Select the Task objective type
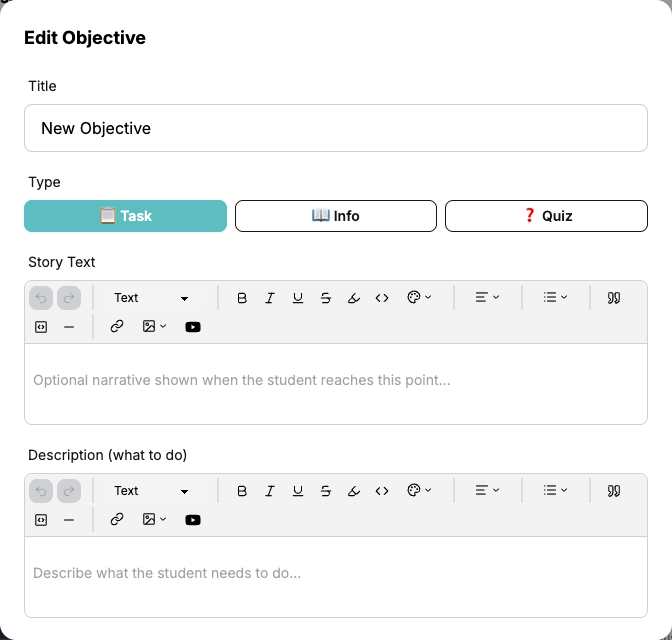The image size is (672, 640). 126,216
